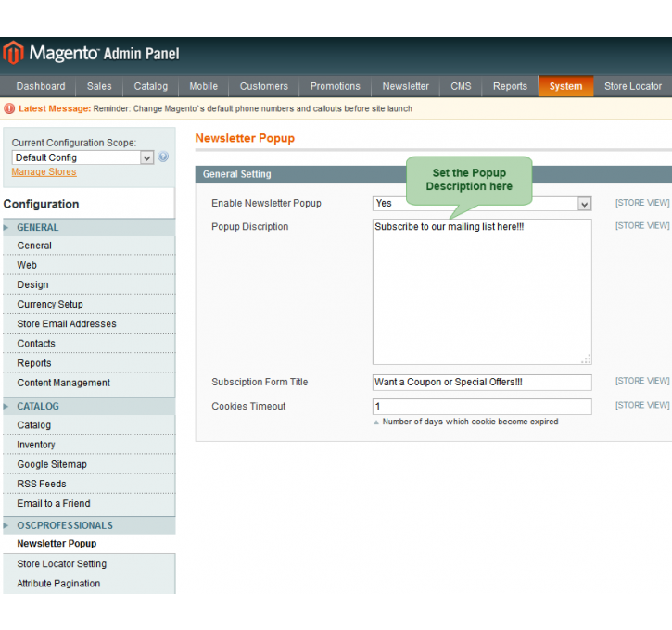Open the Customers menu

pos(263,86)
